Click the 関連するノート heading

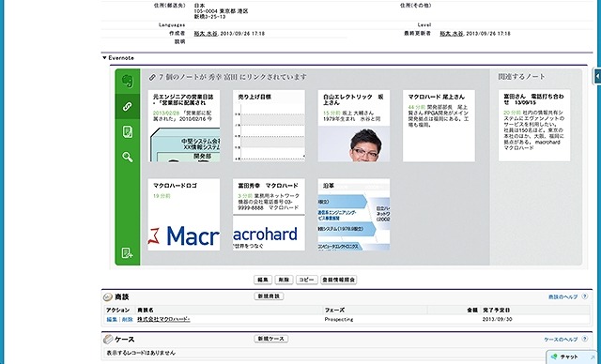pos(521,77)
